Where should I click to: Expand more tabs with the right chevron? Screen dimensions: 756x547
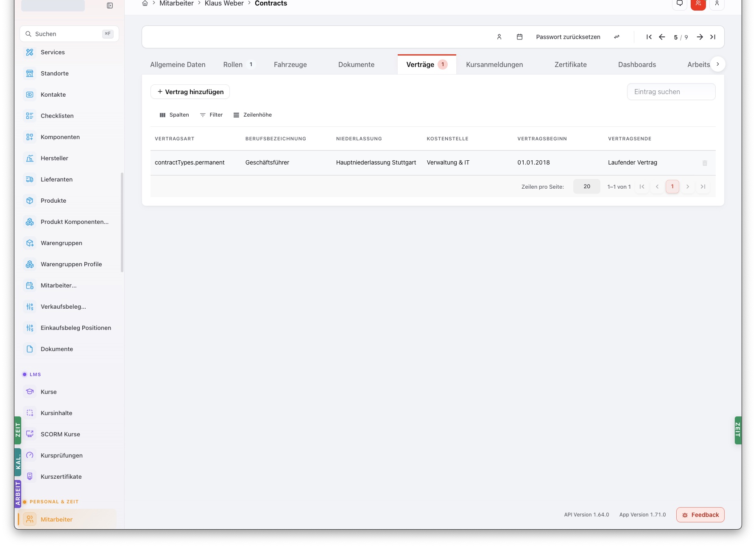click(x=717, y=64)
